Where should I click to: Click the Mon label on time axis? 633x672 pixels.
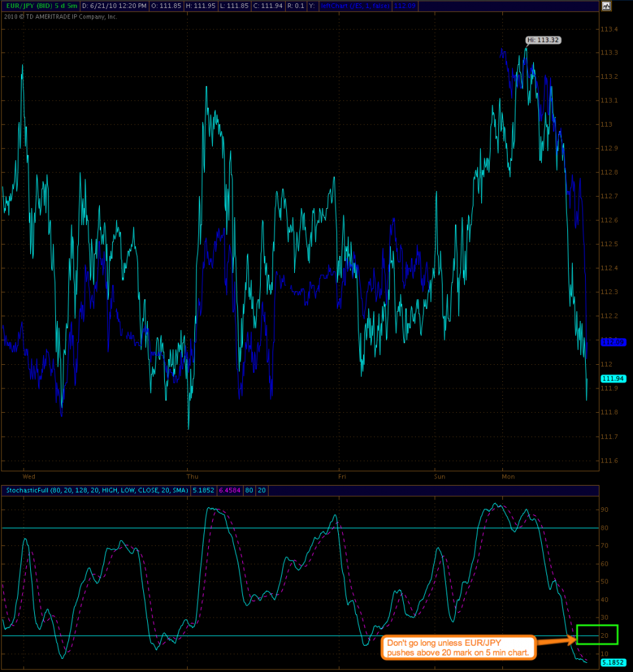(508, 476)
